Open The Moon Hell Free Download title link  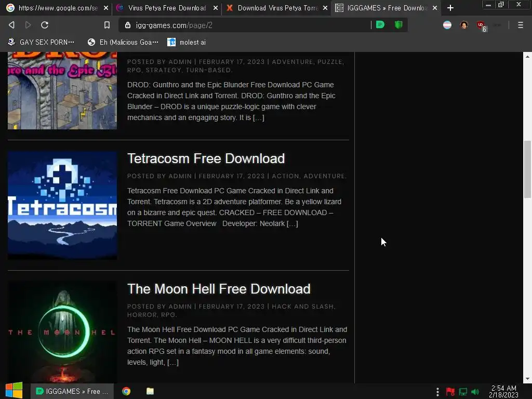[x=219, y=289]
